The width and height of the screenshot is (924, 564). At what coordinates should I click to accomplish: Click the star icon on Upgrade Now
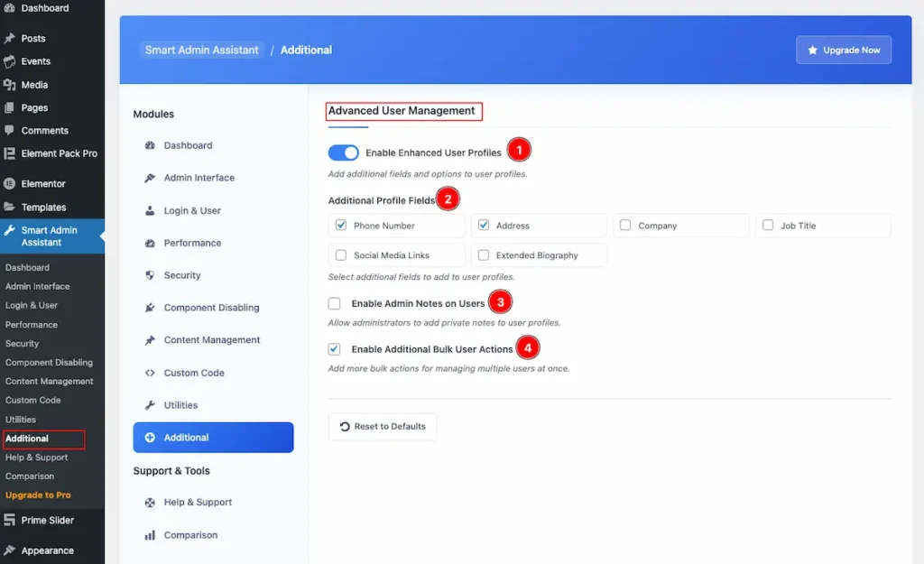click(813, 51)
